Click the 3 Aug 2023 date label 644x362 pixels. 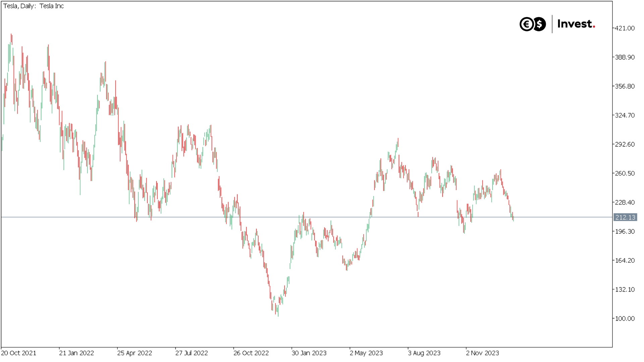click(x=424, y=353)
